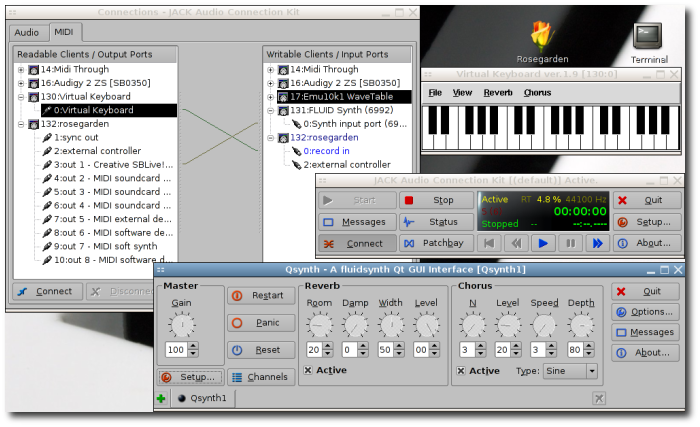Open Reverb menu in Virtual Keyboard
Viewport: 700px width, 427px height.
pos(498,92)
